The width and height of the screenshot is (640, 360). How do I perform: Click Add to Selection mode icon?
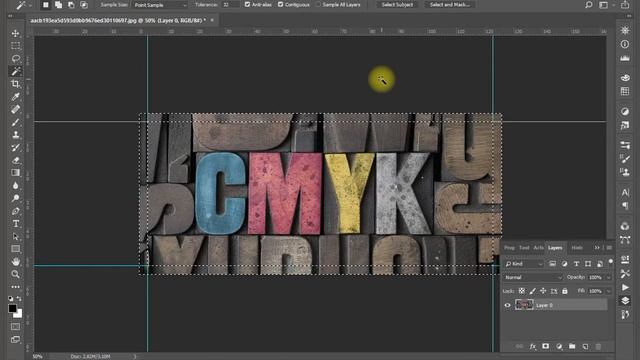coord(58,5)
